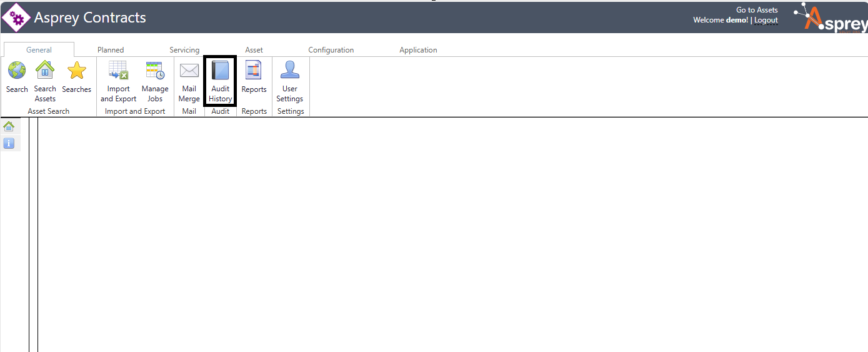
Task: Open Audit History book icon
Action: 221,71
